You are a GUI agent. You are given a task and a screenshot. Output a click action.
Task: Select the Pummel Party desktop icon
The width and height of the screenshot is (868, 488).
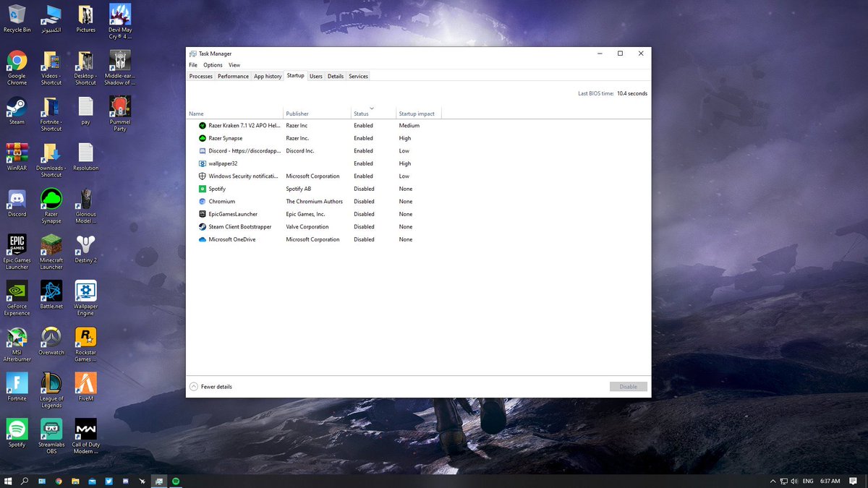click(x=120, y=114)
